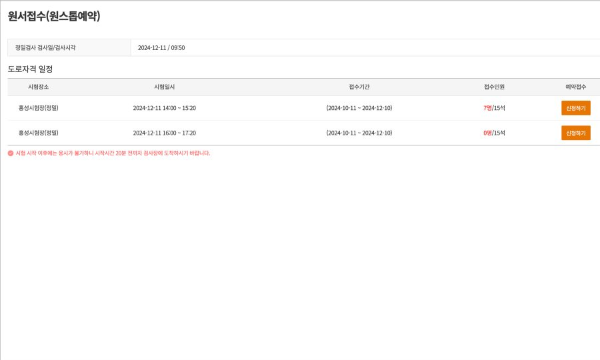Click the registration period in the 14:00 row
The image size is (600, 360).
(x=359, y=108)
